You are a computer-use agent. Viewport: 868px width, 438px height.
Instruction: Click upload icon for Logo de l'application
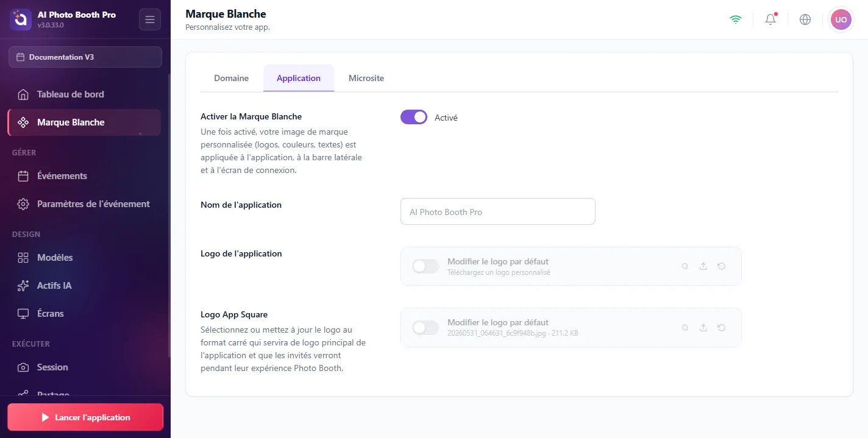pyautogui.click(x=703, y=266)
